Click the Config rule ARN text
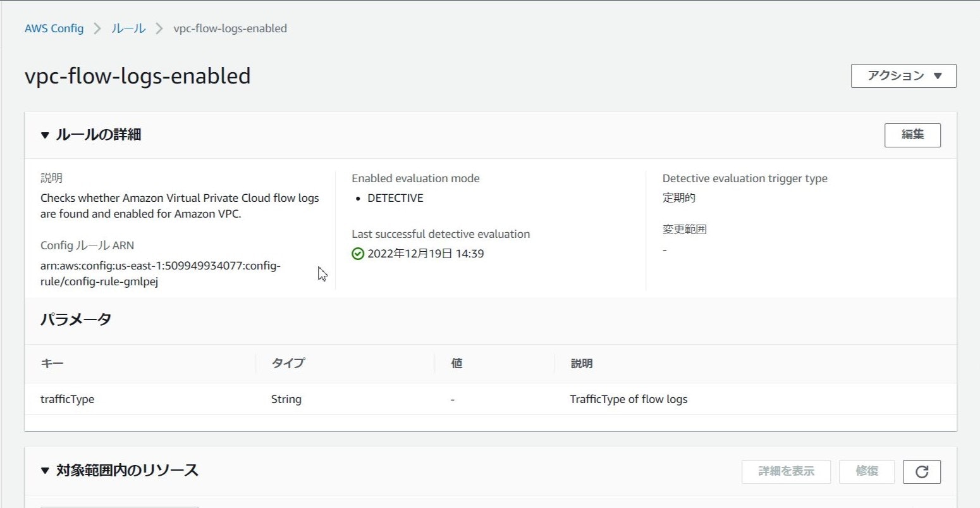This screenshot has height=508, width=980. click(x=161, y=274)
